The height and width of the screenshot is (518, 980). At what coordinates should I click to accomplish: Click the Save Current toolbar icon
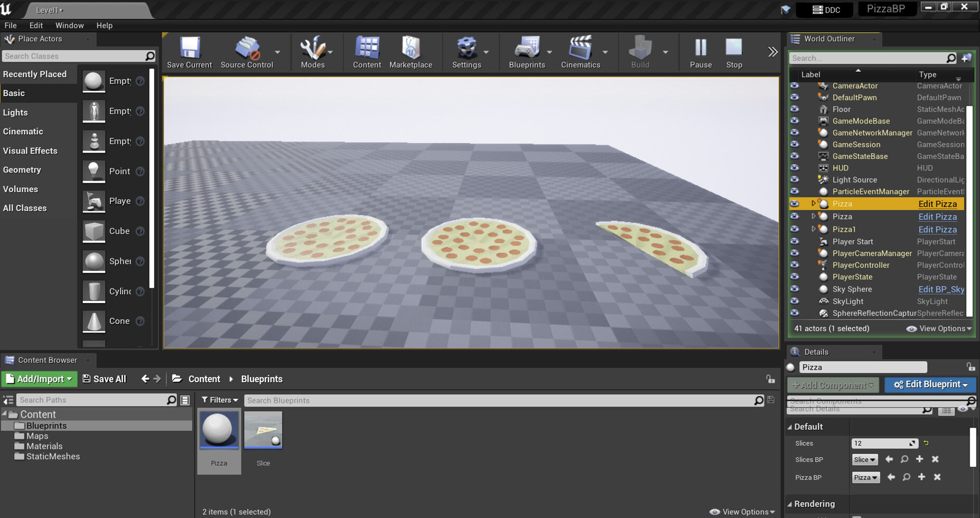click(189, 51)
